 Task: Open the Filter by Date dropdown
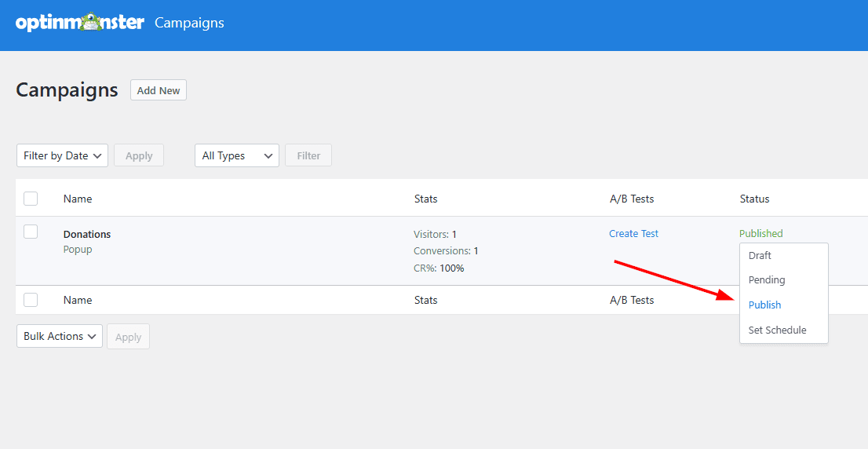63,155
